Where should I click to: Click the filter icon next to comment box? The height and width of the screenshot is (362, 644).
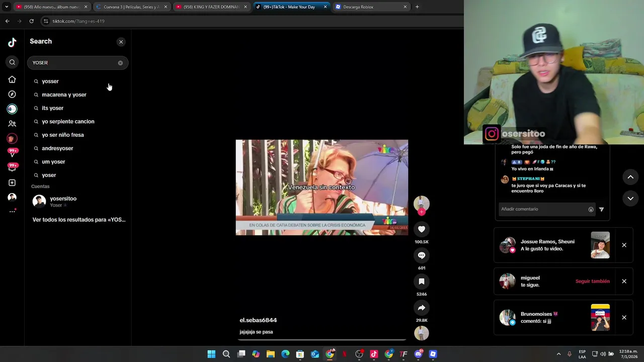(x=601, y=210)
